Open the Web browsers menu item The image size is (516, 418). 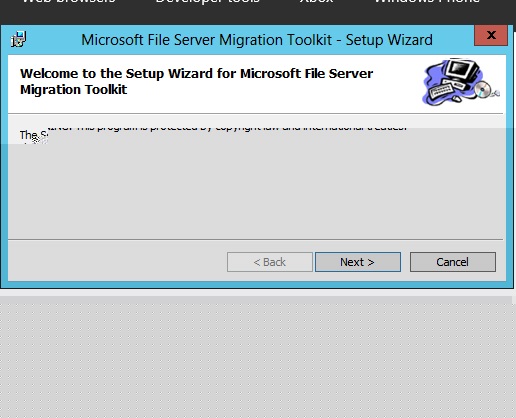(x=69, y=1)
